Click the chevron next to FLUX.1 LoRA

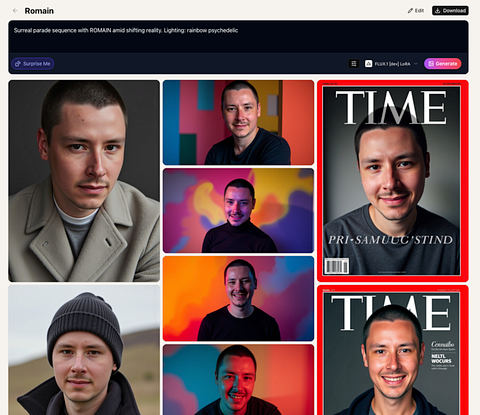pyautogui.click(x=416, y=63)
